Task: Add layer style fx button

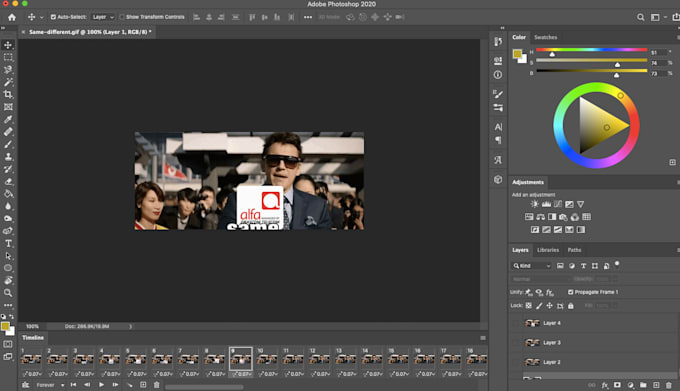Action: pyautogui.click(x=605, y=385)
